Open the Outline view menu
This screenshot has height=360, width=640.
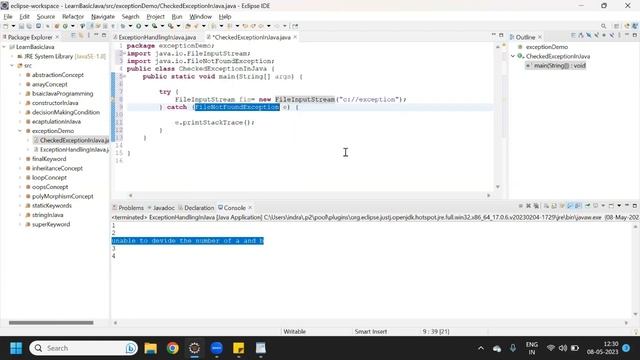[x=619, y=36]
